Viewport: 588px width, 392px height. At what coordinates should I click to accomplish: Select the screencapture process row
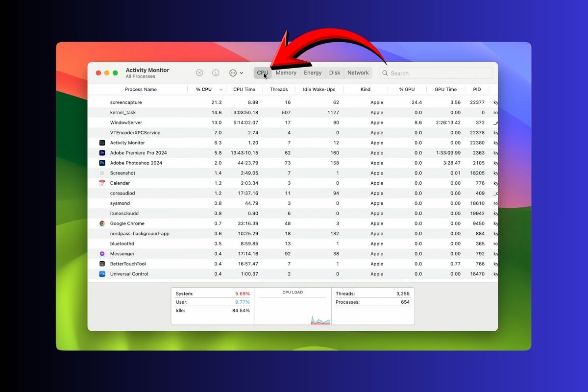point(293,102)
